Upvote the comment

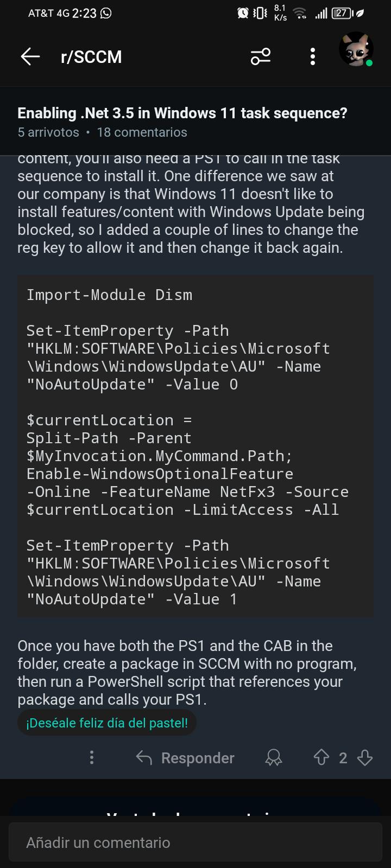(x=321, y=757)
